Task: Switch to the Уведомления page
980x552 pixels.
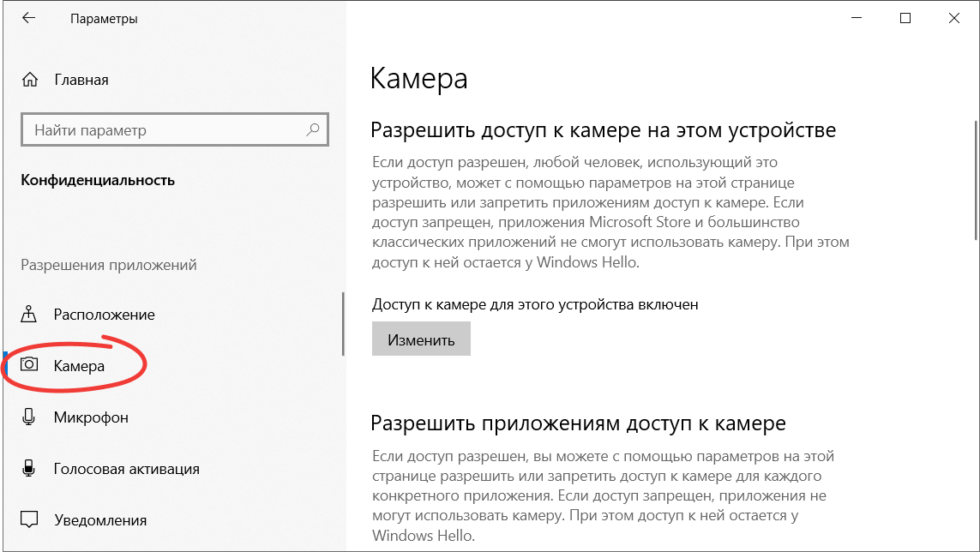Action: pos(99,520)
